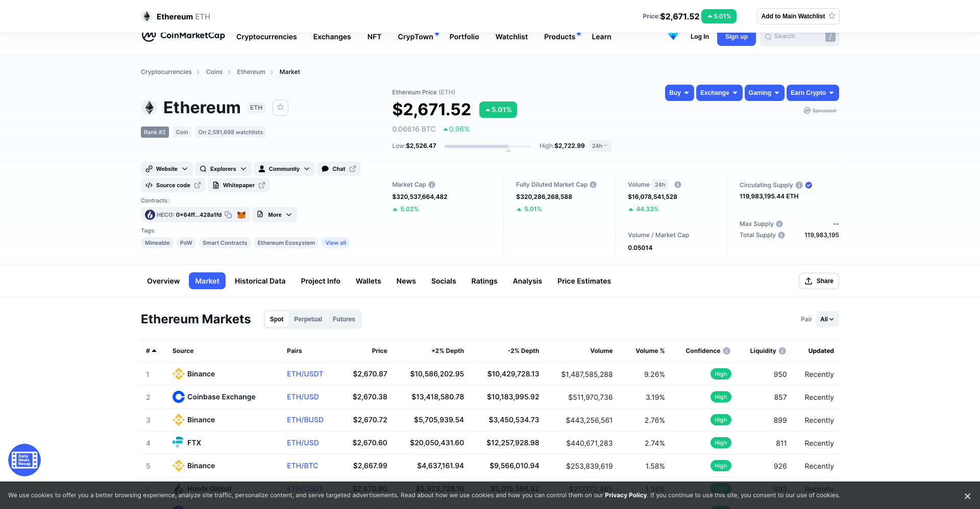Switch to Perpetual markets
Viewport: 980px width, 509px height.
[308, 319]
